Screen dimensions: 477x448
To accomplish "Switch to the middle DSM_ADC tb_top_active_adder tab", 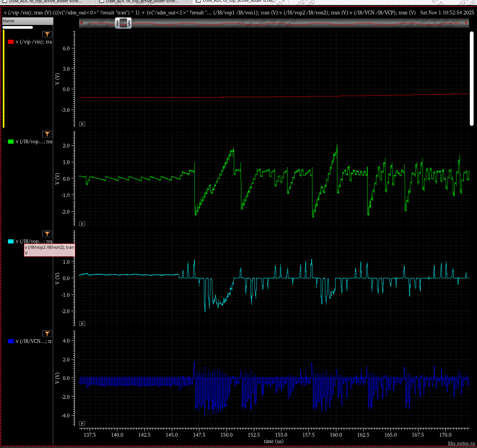I will click(141, 2).
